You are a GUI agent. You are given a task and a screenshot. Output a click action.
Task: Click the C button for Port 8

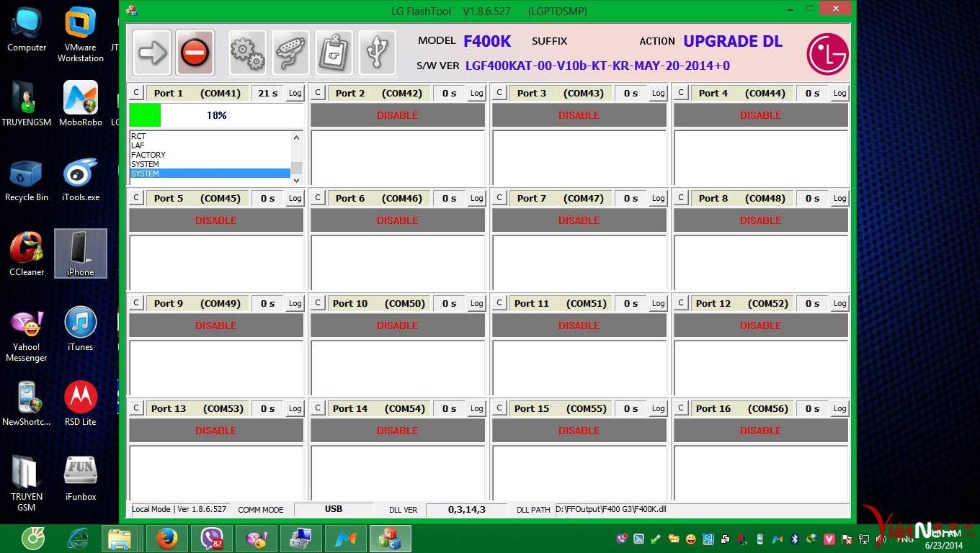[x=681, y=198]
